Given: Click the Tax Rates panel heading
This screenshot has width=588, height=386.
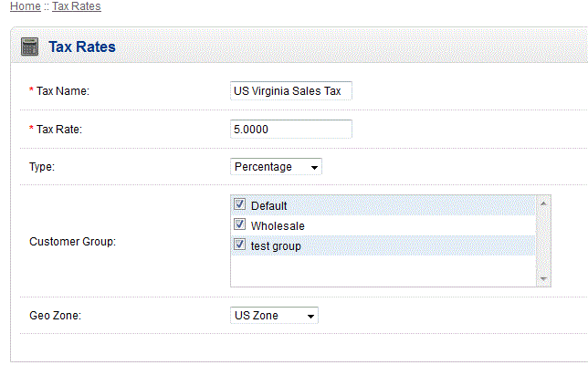Looking at the screenshot, I should pos(82,47).
